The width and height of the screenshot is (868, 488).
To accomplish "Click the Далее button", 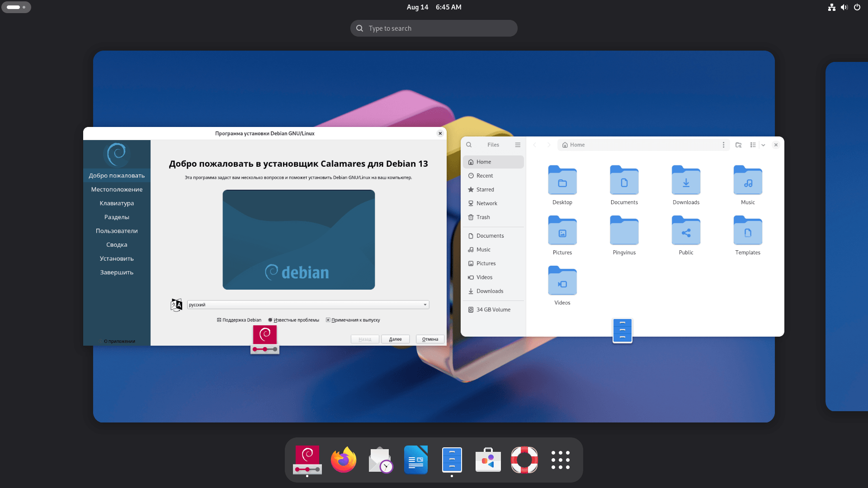I will coord(395,339).
